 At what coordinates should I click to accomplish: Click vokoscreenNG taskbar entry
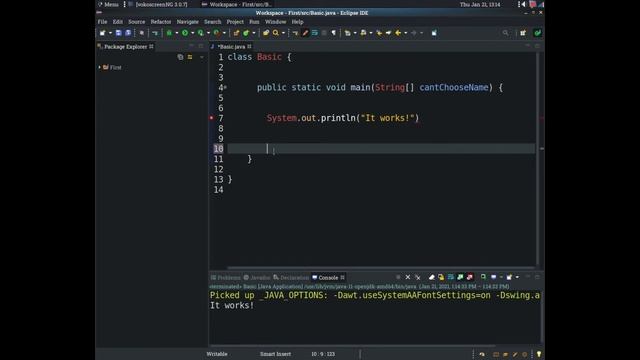point(158,4)
